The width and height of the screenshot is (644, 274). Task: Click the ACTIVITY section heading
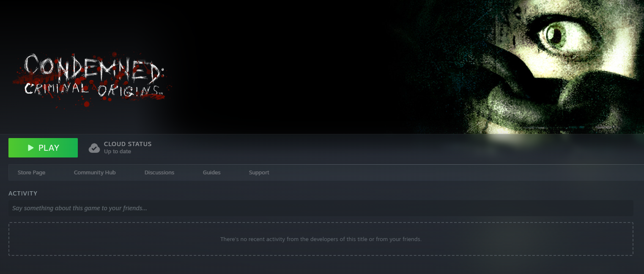pyautogui.click(x=23, y=193)
